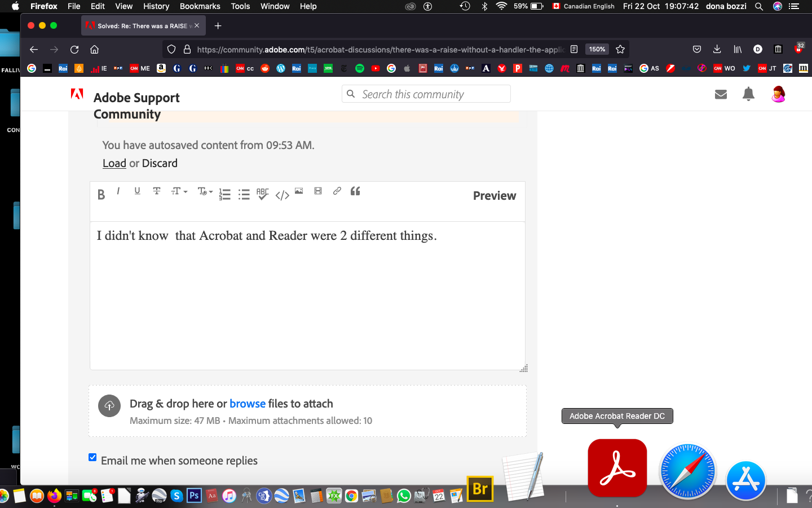Save the page to Pocket
Screen dimensions: 812x508
click(x=697, y=49)
